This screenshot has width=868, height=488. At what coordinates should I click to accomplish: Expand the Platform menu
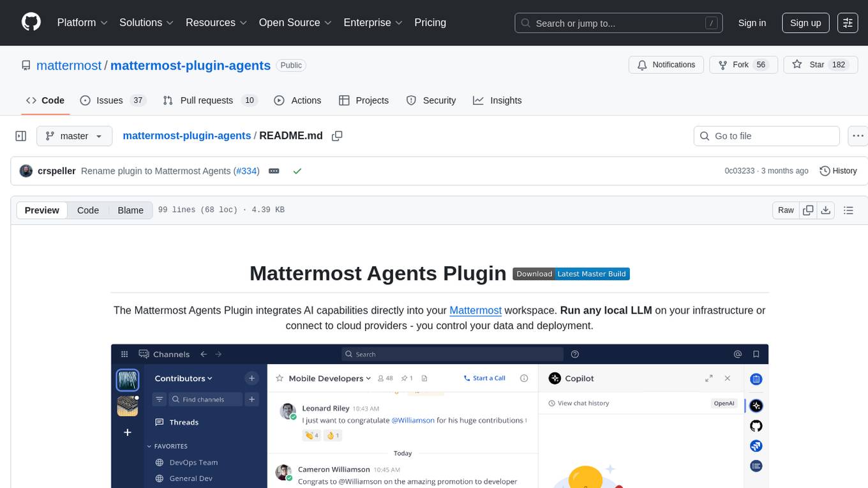click(x=82, y=22)
